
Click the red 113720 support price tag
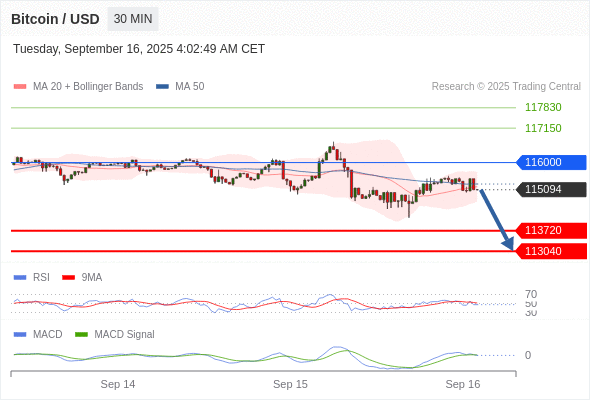coord(551,230)
